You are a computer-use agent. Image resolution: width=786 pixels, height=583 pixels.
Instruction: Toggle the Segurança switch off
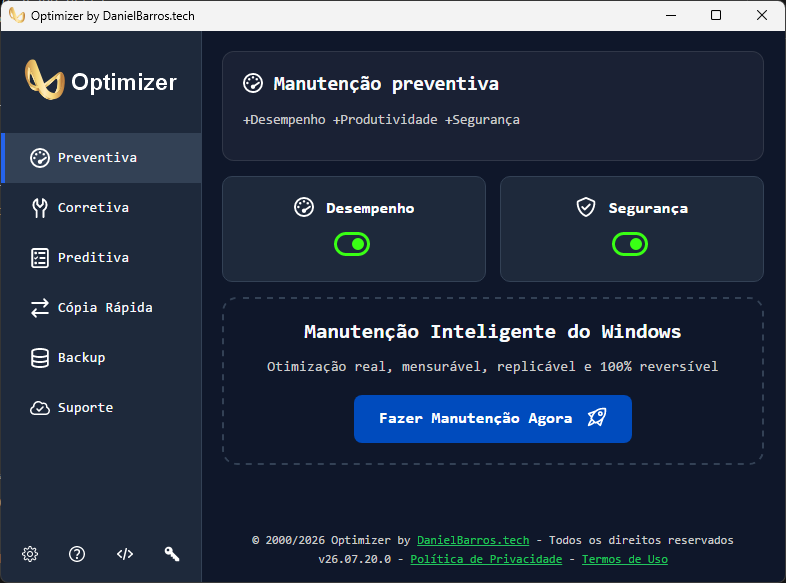pyautogui.click(x=630, y=244)
